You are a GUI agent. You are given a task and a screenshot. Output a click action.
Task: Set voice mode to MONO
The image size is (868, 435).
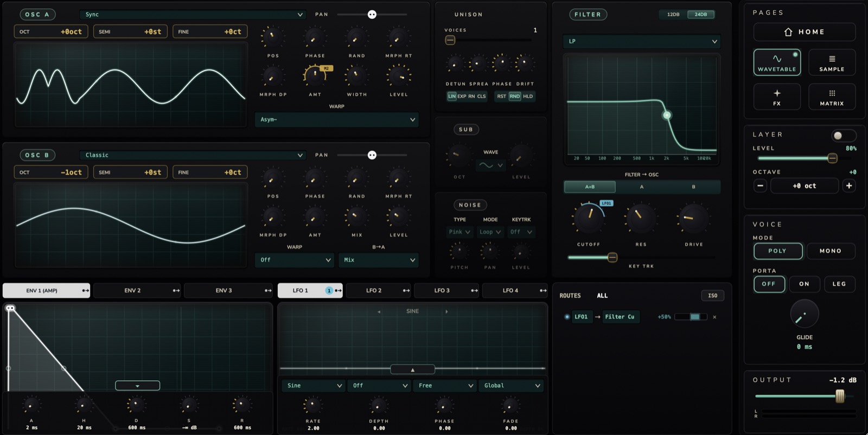831,251
